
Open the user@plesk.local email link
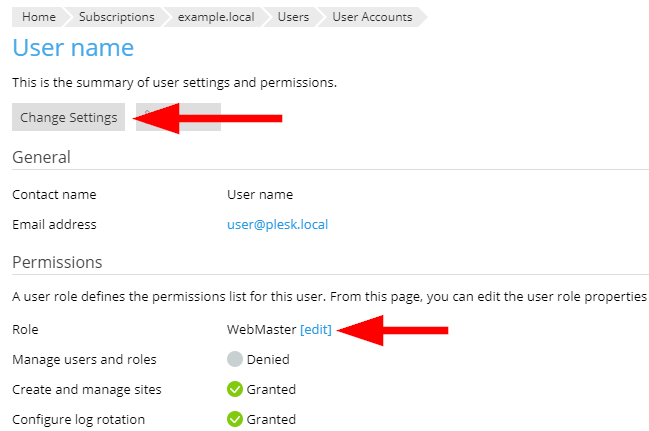(x=277, y=224)
